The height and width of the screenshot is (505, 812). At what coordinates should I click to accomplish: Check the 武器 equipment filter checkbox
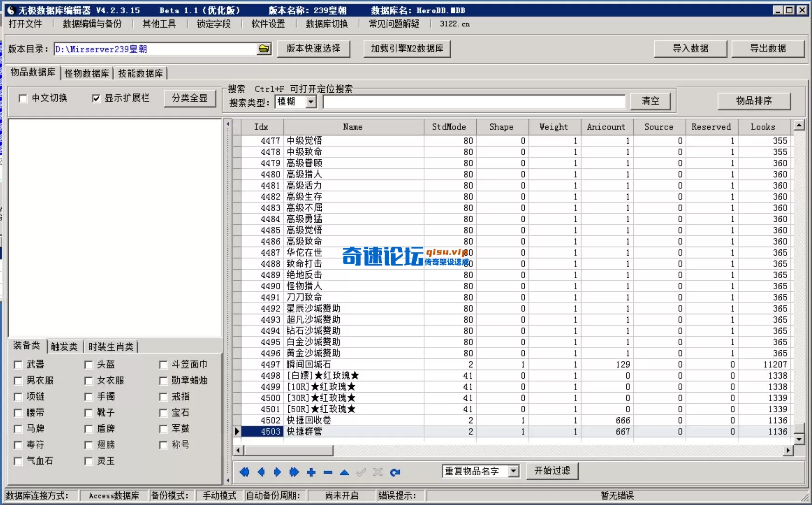(18, 365)
